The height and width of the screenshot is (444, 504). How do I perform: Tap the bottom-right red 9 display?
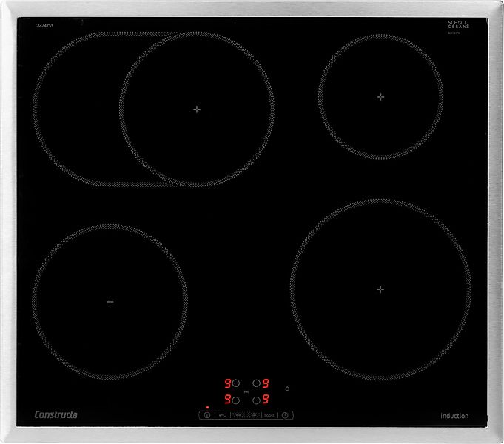pyautogui.click(x=265, y=400)
